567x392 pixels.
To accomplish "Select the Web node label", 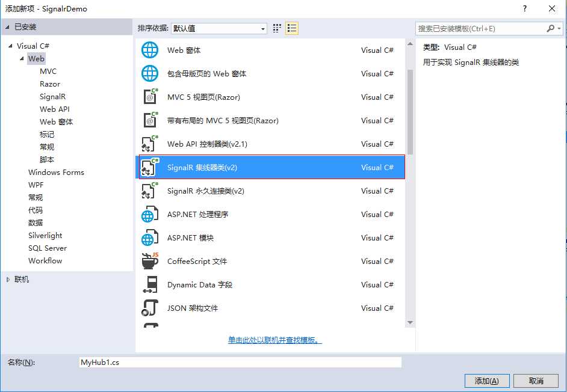I will pos(36,58).
